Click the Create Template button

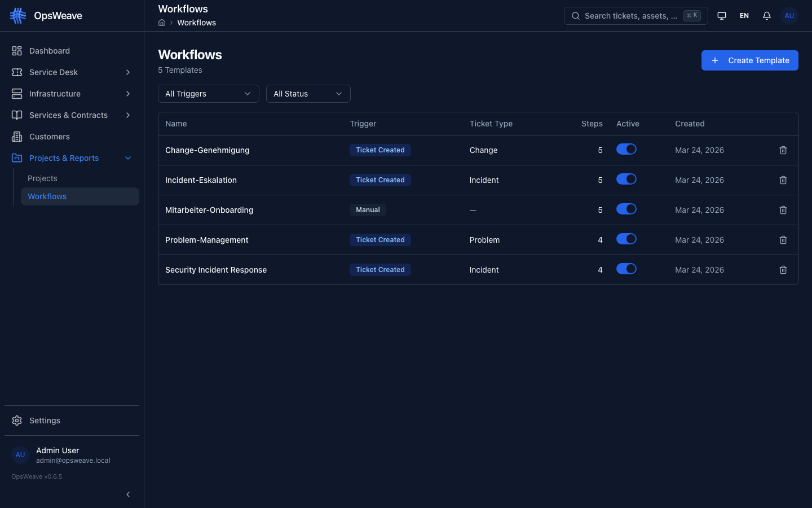[749, 60]
